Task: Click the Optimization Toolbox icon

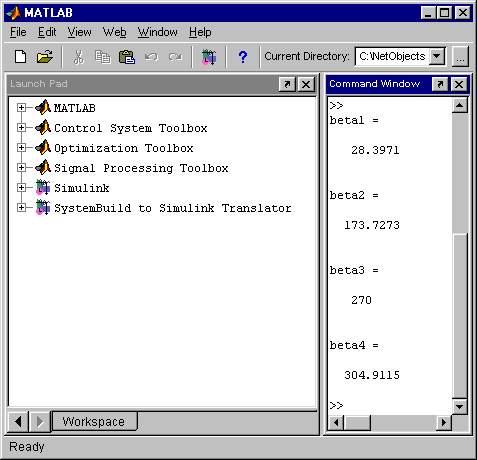Action: click(43, 147)
